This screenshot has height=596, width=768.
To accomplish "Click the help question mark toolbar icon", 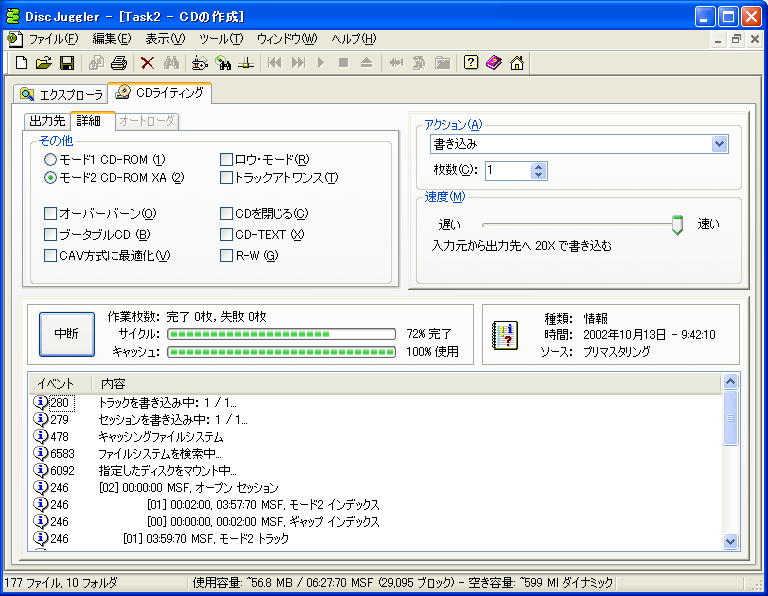I will tap(471, 63).
